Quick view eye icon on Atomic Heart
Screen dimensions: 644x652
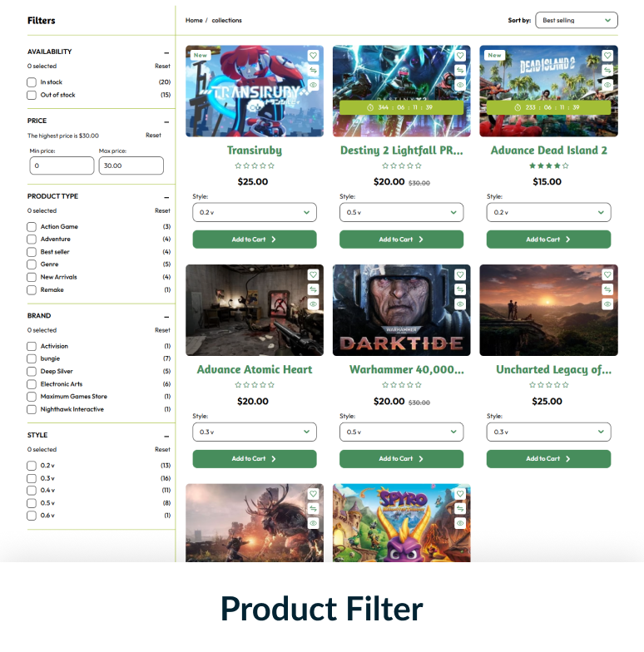(313, 304)
